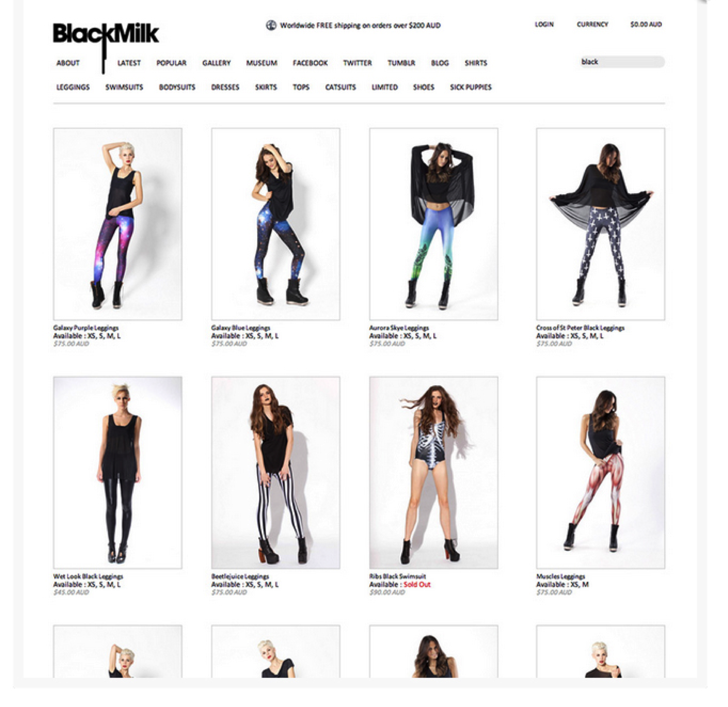The height and width of the screenshot is (707, 728).
Task: View Wet Look Black Leggings thumbnail
Action: coord(118,472)
